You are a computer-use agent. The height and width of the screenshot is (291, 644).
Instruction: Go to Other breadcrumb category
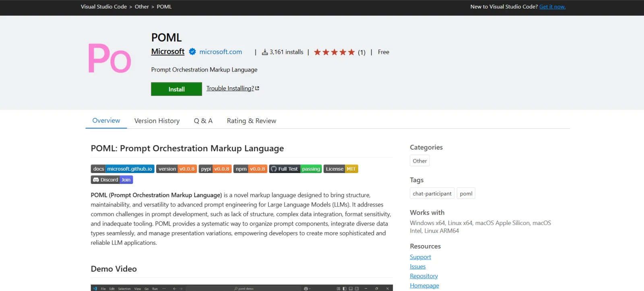tap(142, 7)
